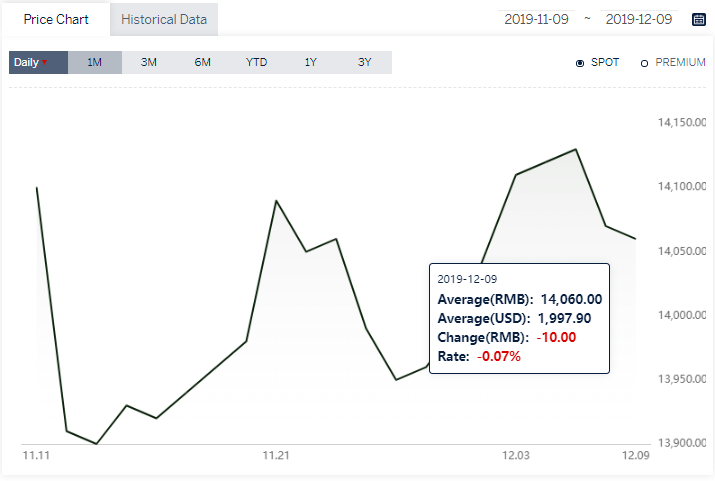715x481 pixels.
Task: Click the 12.09 x-axis date label
Action: point(636,455)
